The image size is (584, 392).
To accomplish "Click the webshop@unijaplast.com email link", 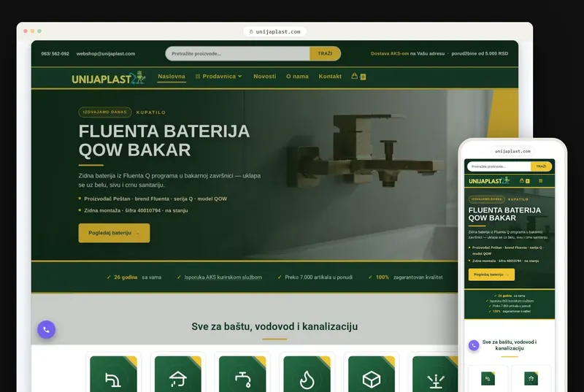I will [x=106, y=53].
